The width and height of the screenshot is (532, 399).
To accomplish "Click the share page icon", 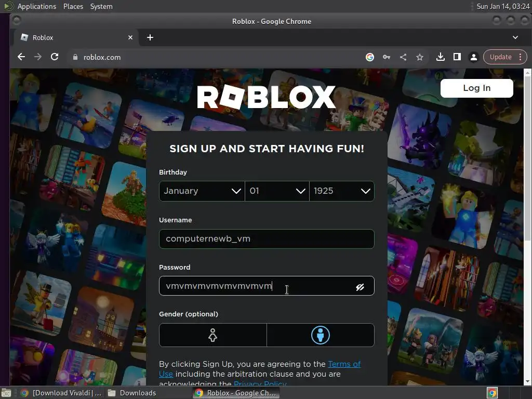I will coord(403,57).
